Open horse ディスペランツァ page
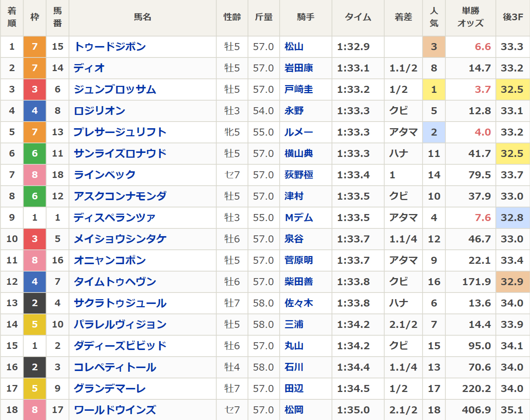 tap(114, 218)
